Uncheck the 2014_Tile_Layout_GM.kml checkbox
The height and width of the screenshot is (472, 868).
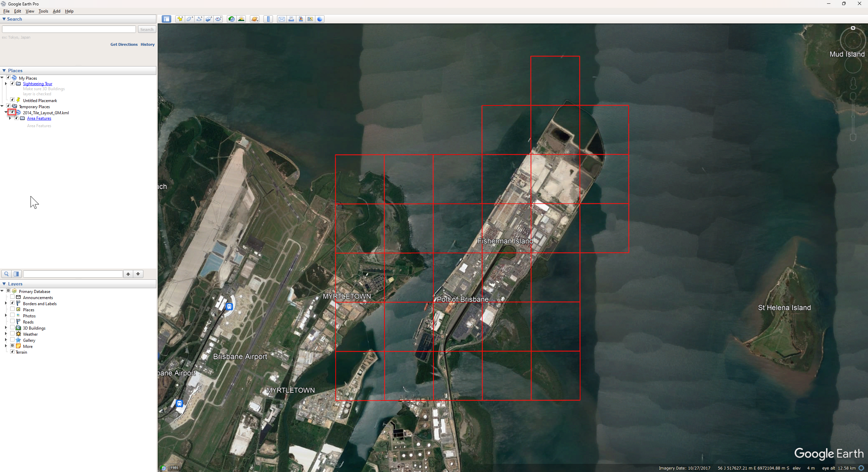click(12, 112)
